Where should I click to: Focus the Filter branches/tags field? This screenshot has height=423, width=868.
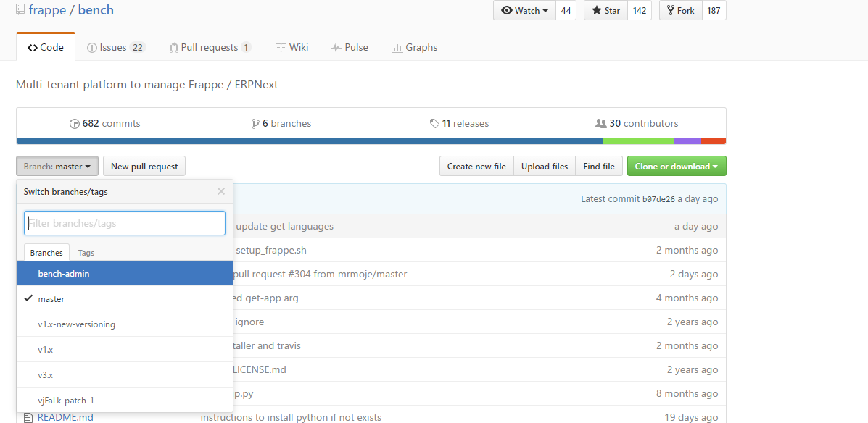125,223
